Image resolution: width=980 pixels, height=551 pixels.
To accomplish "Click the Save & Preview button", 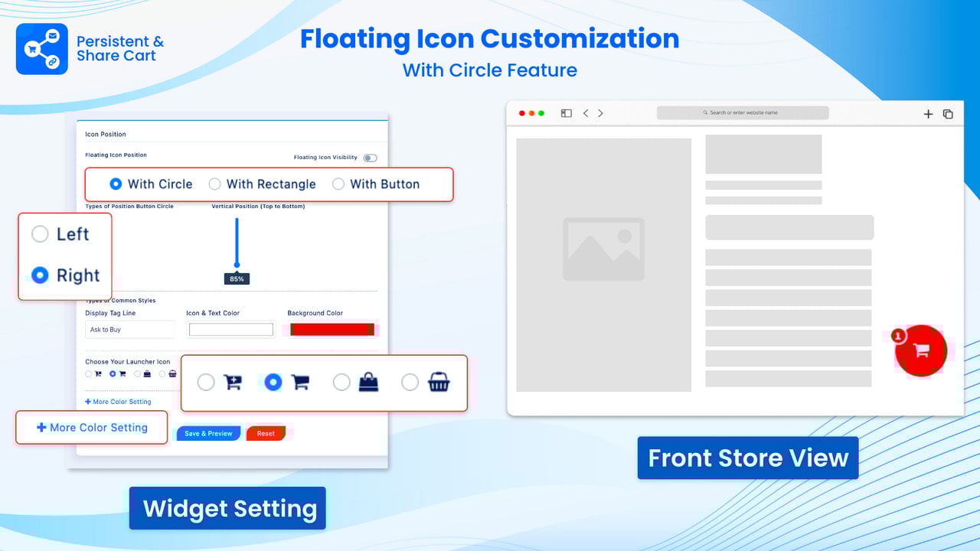I will coord(208,433).
